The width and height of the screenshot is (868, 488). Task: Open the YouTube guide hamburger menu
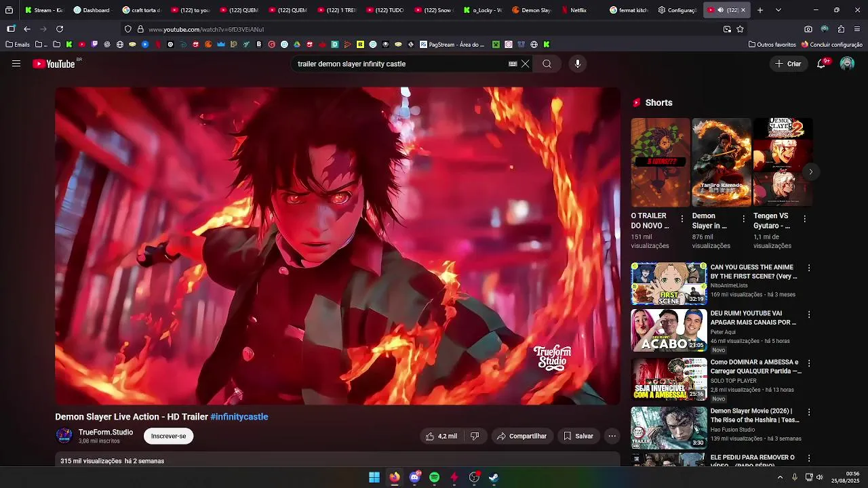pyautogui.click(x=16, y=64)
